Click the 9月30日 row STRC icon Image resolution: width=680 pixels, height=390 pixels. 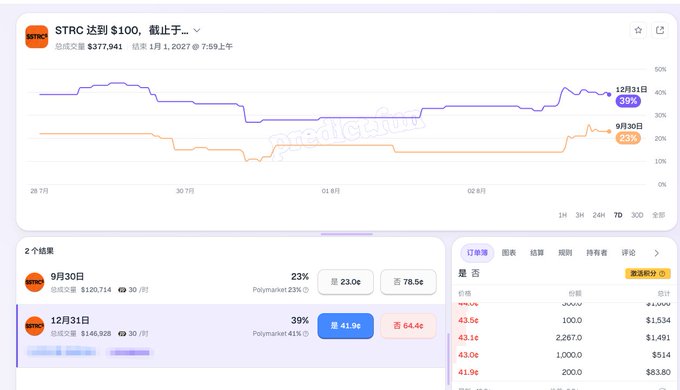point(34,282)
